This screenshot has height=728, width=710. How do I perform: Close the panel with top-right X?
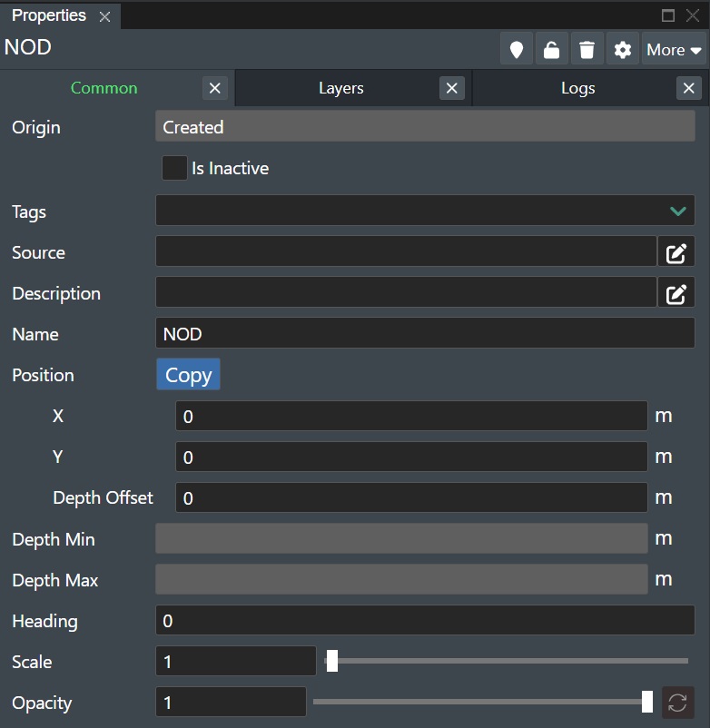point(693,15)
